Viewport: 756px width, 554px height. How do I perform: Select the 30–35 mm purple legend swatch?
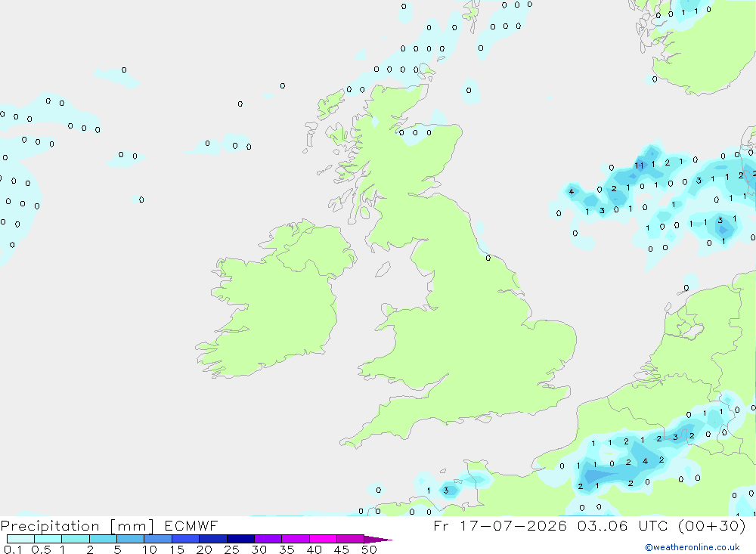(268, 539)
